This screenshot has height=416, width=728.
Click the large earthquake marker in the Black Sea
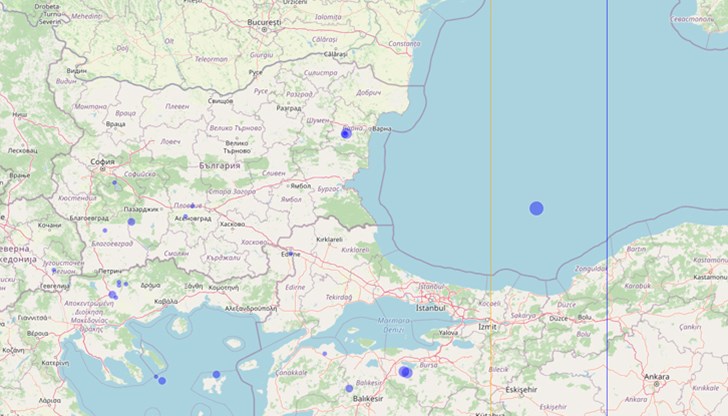[x=536, y=208]
